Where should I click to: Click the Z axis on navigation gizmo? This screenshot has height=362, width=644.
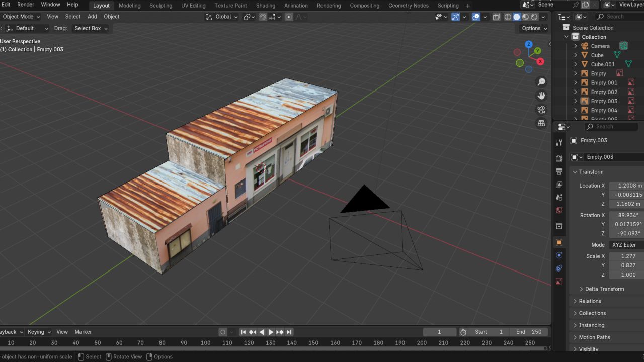(x=529, y=44)
